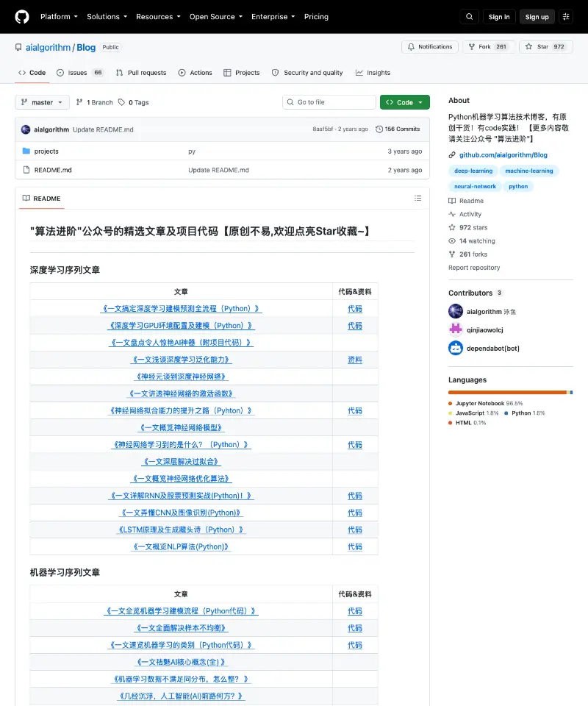Open 代码 link for 《一文弄懂CNN及图像识别(Python)》
Screen dimensions: 588x706
(x=355, y=513)
